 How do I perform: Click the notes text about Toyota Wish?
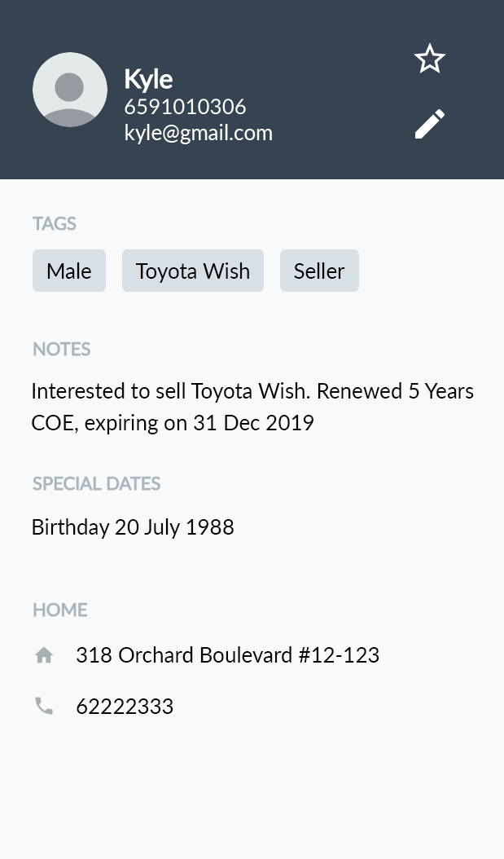(x=253, y=407)
